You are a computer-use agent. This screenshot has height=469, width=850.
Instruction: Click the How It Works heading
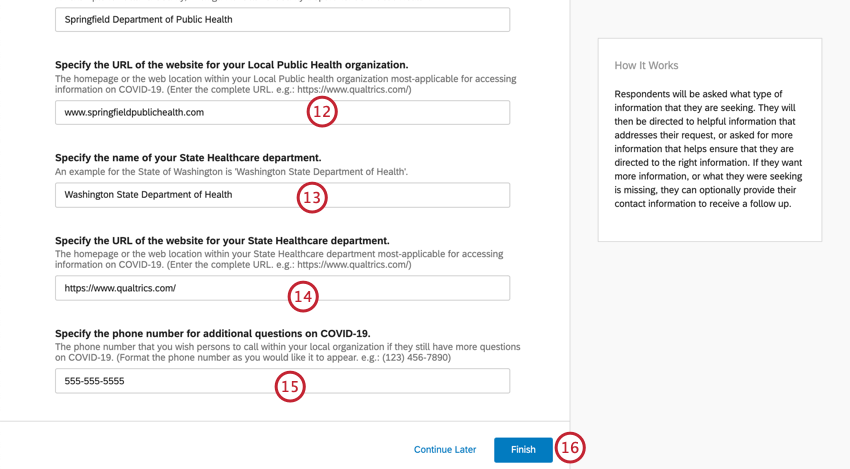click(646, 66)
